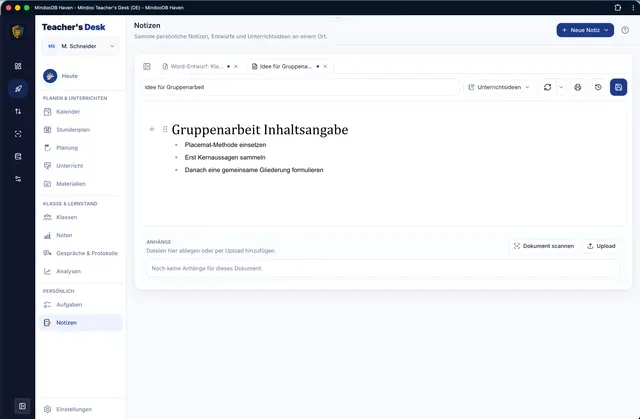Open Klassen in sidebar
640x419 pixels.
coord(81,217)
